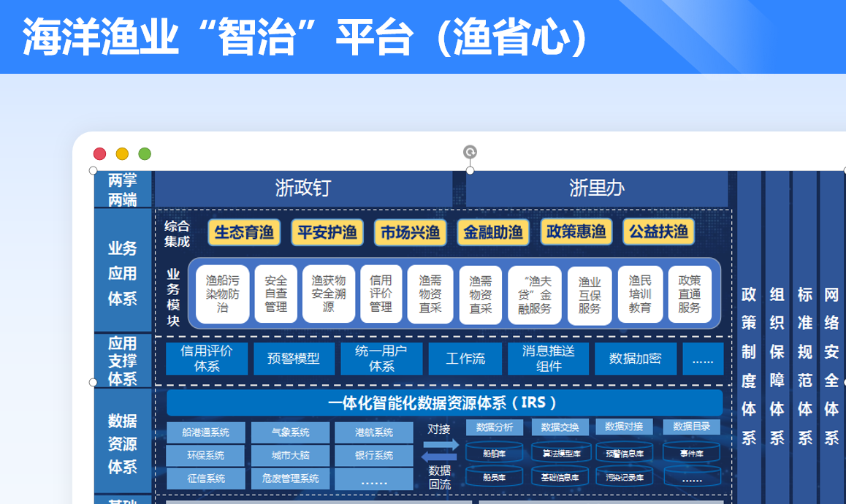
Task: Click the 平安护渔 yellow label
Action: tap(327, 232)
